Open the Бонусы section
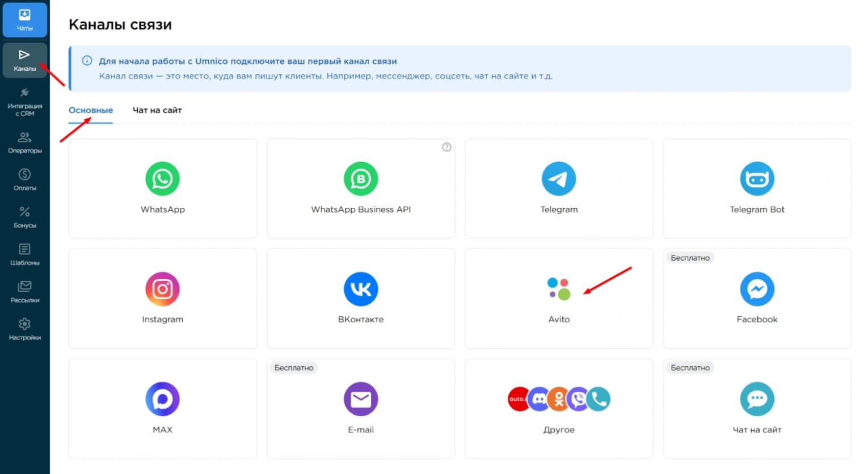Viewport: 868px width, 474px height. tap(24, 217)
